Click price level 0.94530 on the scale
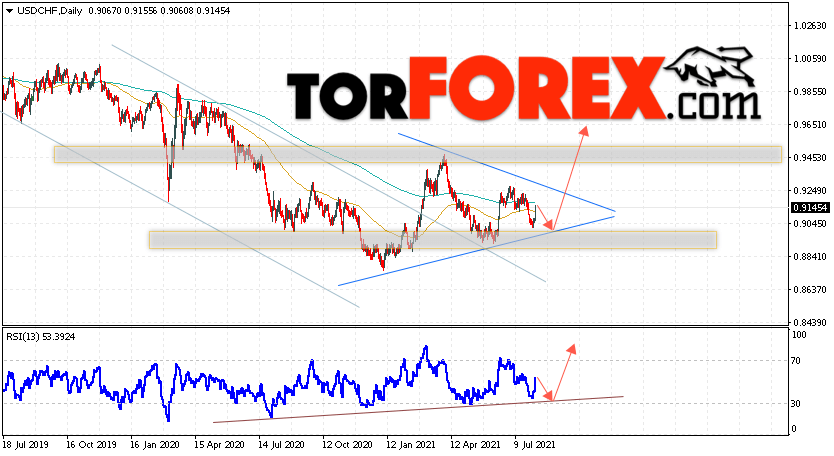The height and width of the screenshot is (456, 834). point(810,157)
